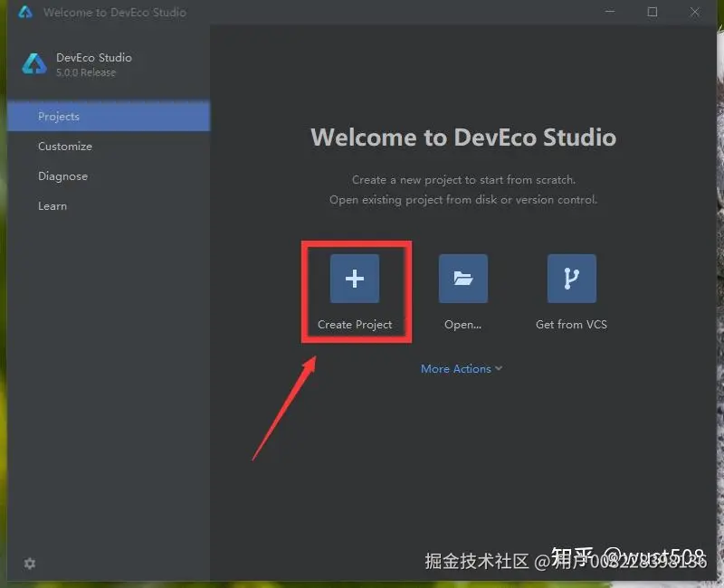Click the '5.0.0 Release' version text

(x=86, y=72)
